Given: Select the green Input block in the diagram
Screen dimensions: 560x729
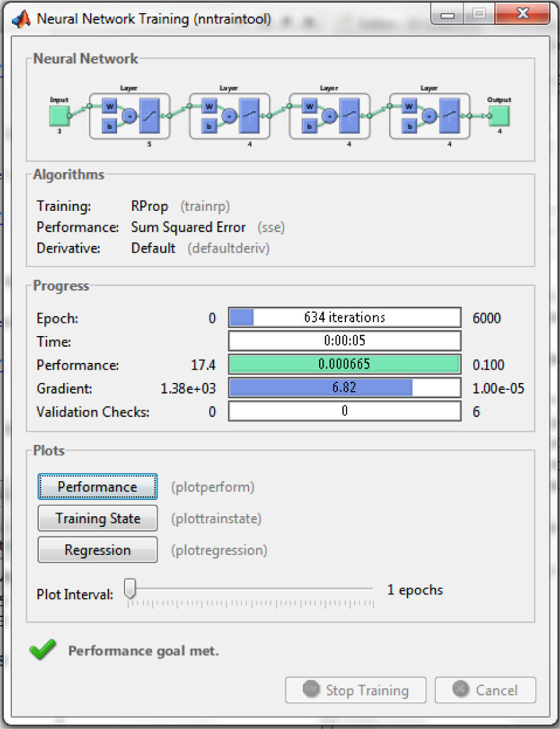Looking at the screenshot, I should click(x=59, y=116).
